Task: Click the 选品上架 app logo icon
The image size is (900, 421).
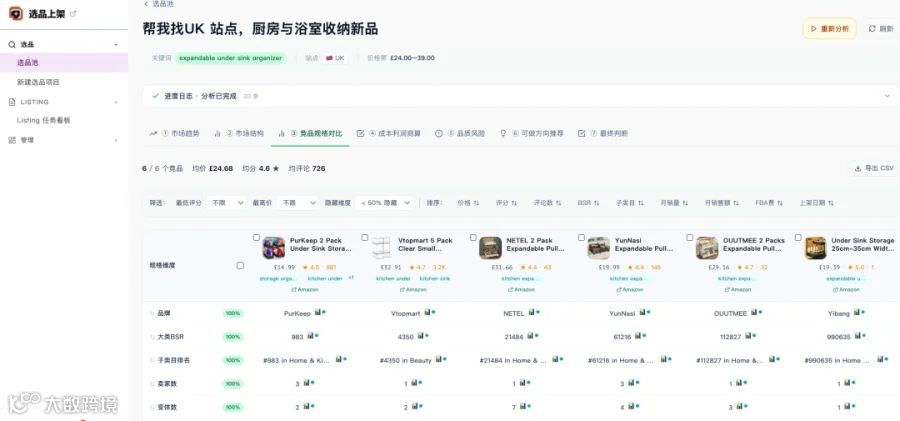Action: coord(16,14)
